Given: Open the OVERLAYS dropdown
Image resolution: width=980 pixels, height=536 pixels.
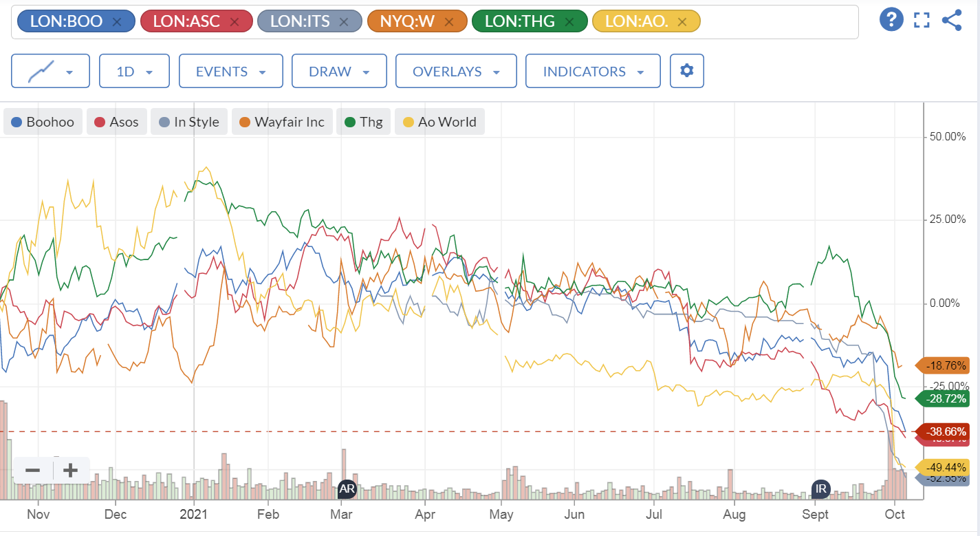Looking at the screenshot, I should (456, 71).
